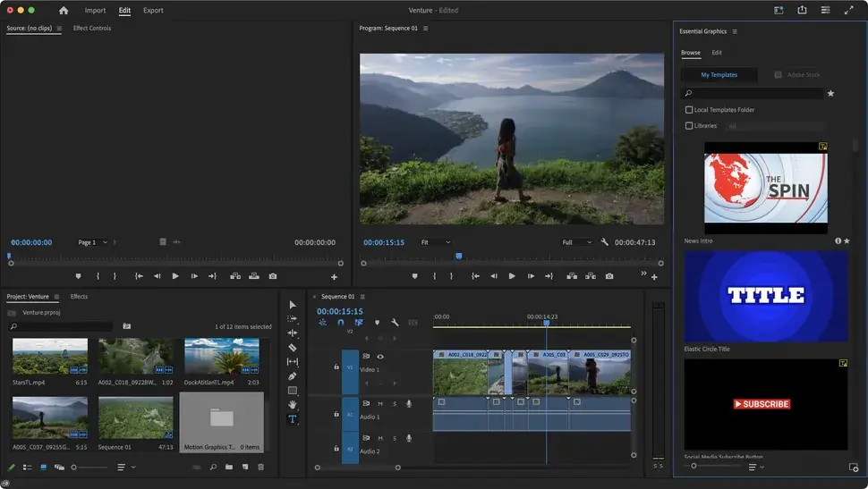Select the Ripple Edit tool

point(293,333)
